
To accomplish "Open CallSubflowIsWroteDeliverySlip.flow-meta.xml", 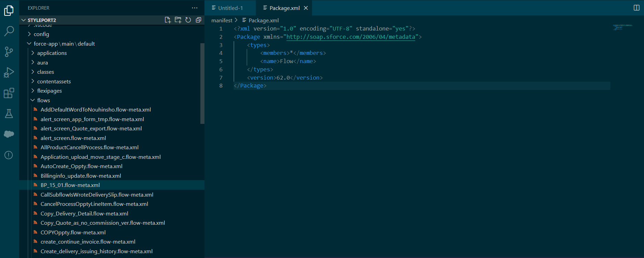I will click(x=112, y=195).
